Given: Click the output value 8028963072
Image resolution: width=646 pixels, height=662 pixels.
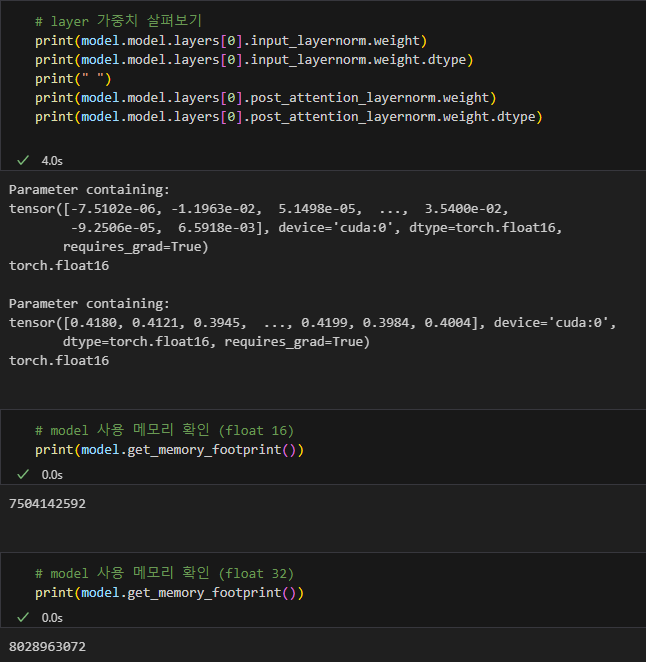Looking at the screenshot, I should (47, 647).
